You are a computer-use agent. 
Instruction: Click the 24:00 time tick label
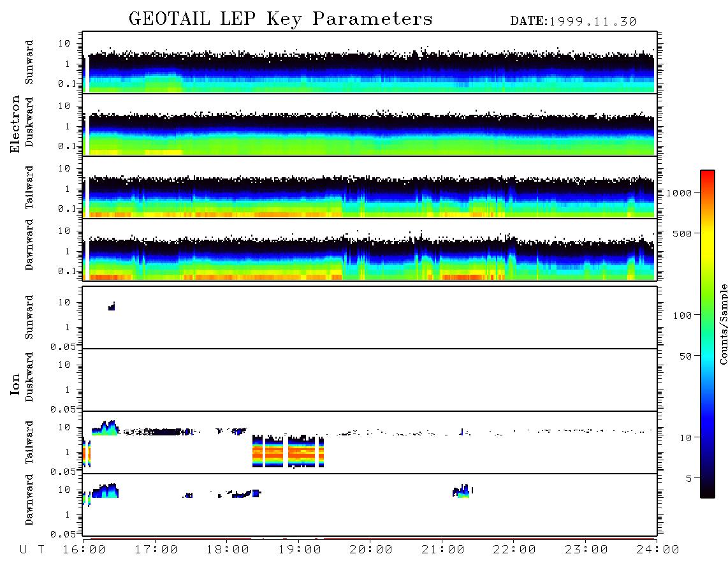[x=658, y=550]
